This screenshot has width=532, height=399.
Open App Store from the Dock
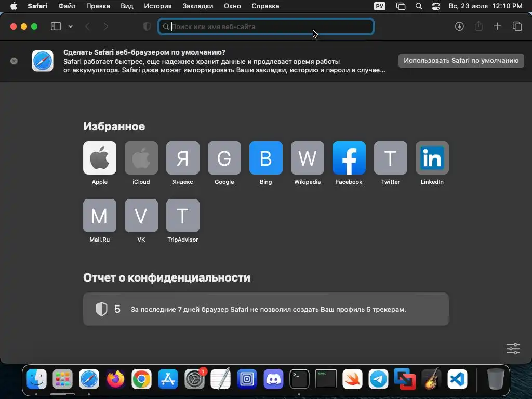click(168, 379)
